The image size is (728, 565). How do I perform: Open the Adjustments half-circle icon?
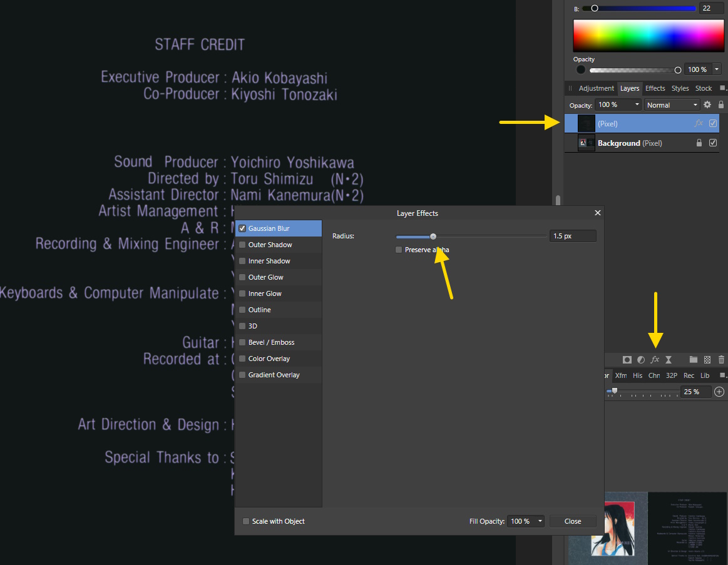(x=641, y=360)
